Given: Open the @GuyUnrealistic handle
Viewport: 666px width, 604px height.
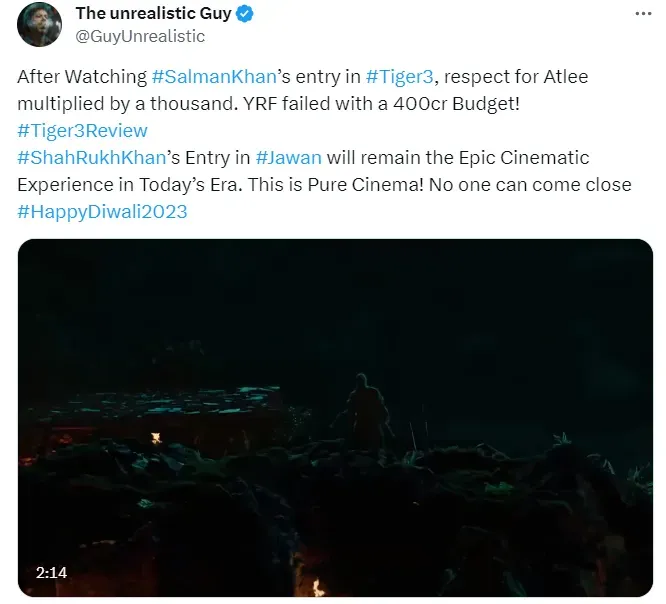Looking at the screenshot, I should pyautogui.click(x=140, y=36).
